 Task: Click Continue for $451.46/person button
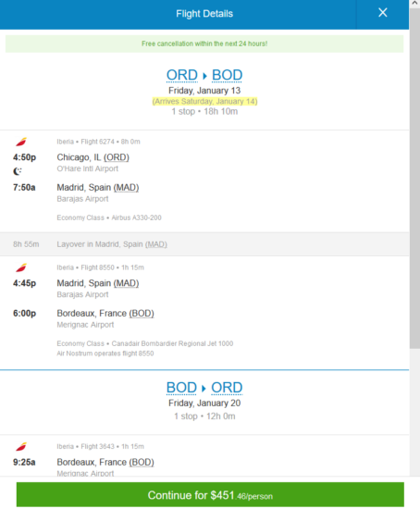coord(210,495)
